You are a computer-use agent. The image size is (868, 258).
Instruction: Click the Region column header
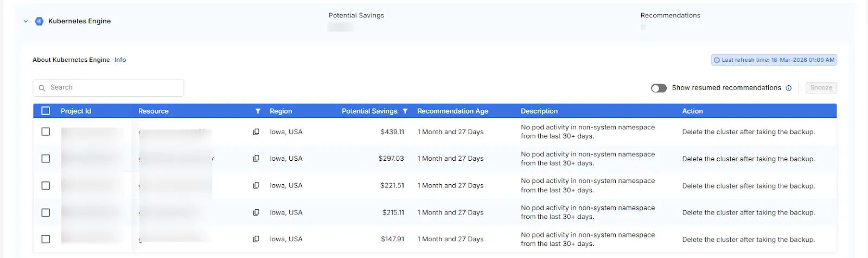(280, 111)
